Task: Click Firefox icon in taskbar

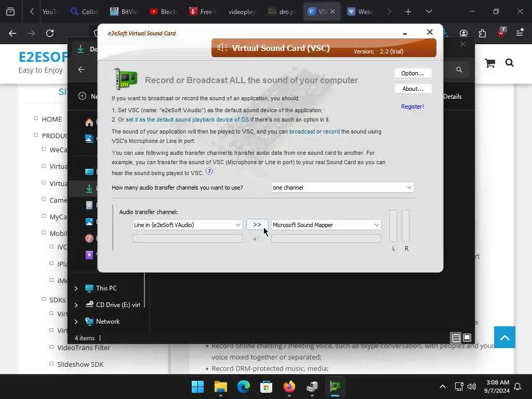Action: pyautogui.click(x=289, y=387)
